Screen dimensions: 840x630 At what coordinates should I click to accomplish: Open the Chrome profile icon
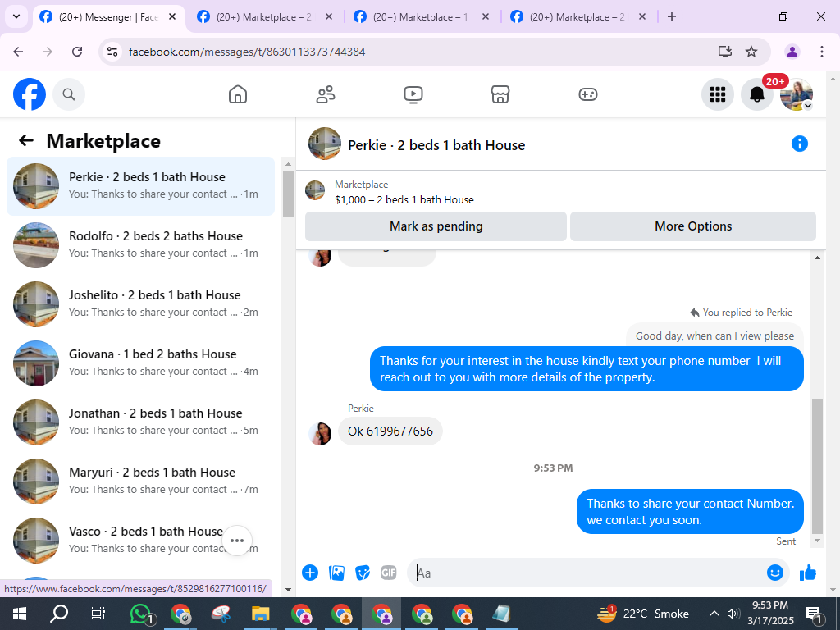[792, 52]
